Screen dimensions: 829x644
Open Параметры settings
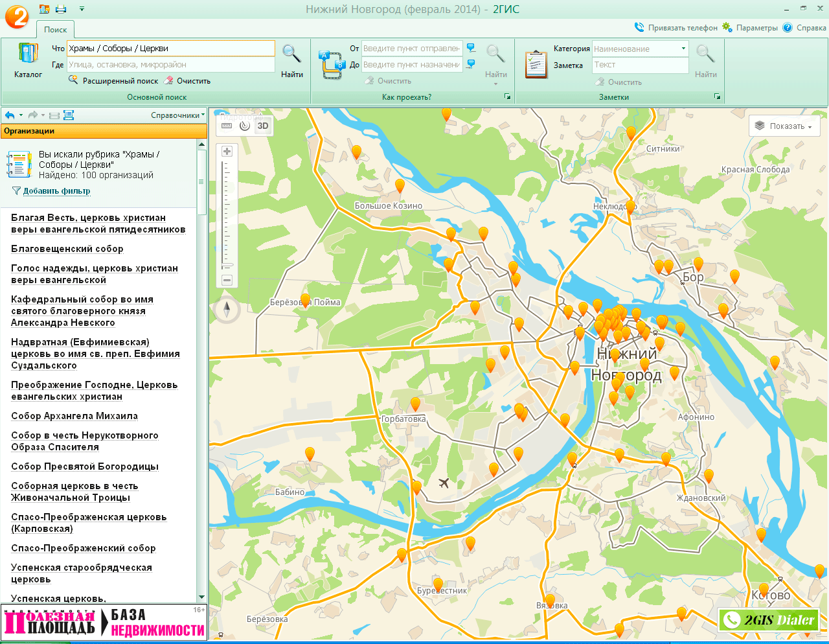tap(750, 28)
